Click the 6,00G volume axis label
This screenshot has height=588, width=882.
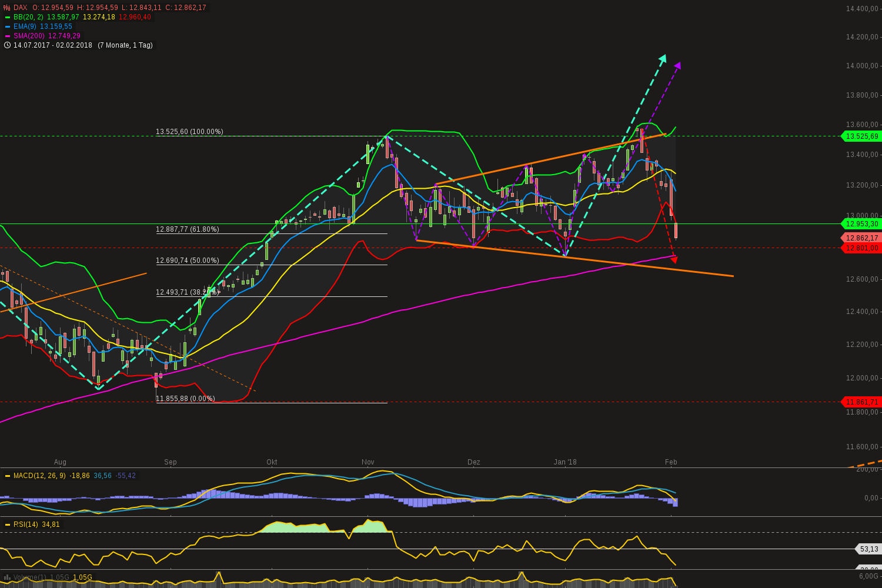click(869, 576)
